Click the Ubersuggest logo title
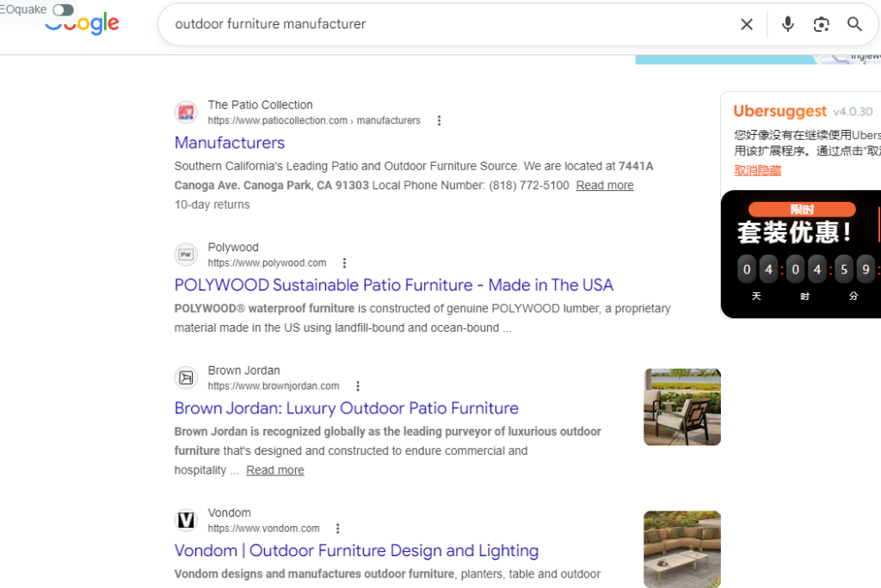881x588 pixels. pyautogui.click(x=779, y=111)
